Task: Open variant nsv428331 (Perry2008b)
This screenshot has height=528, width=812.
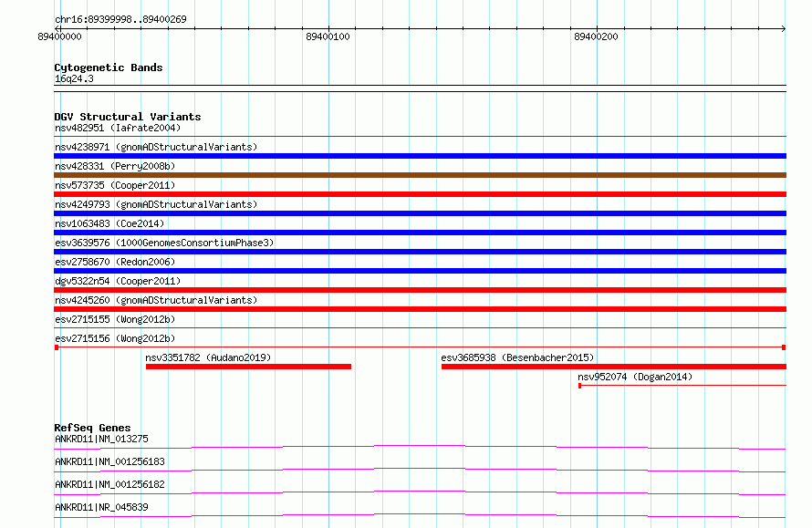Action: click(x=115, y=166)
